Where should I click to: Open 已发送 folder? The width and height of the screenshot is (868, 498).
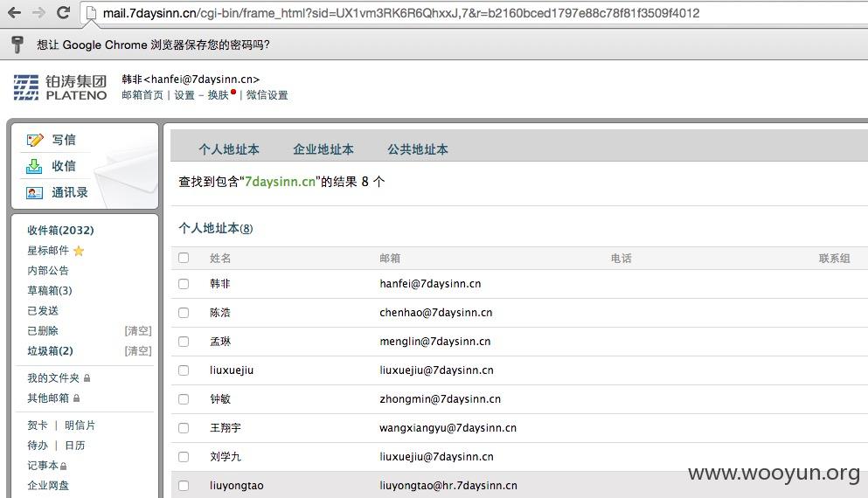pos(43,311)
